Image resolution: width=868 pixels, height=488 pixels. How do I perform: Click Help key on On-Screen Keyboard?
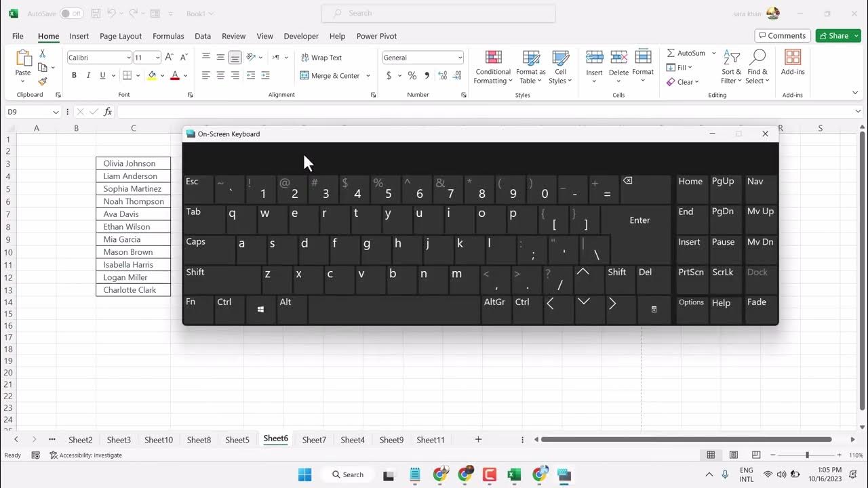click(724, 310)
